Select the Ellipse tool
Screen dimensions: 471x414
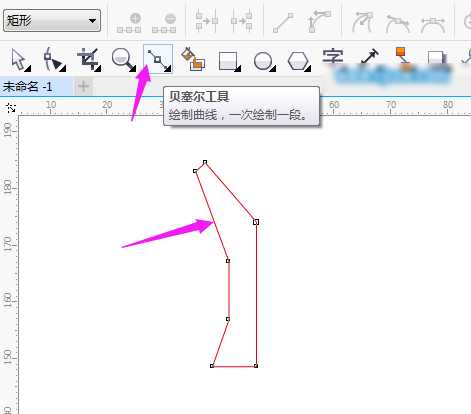click(264, 61)
